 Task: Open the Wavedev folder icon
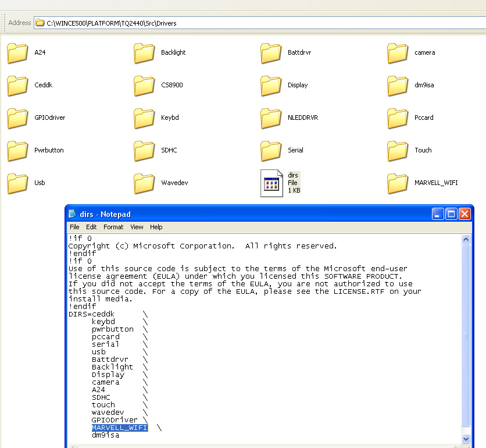(x=144, y=183)
